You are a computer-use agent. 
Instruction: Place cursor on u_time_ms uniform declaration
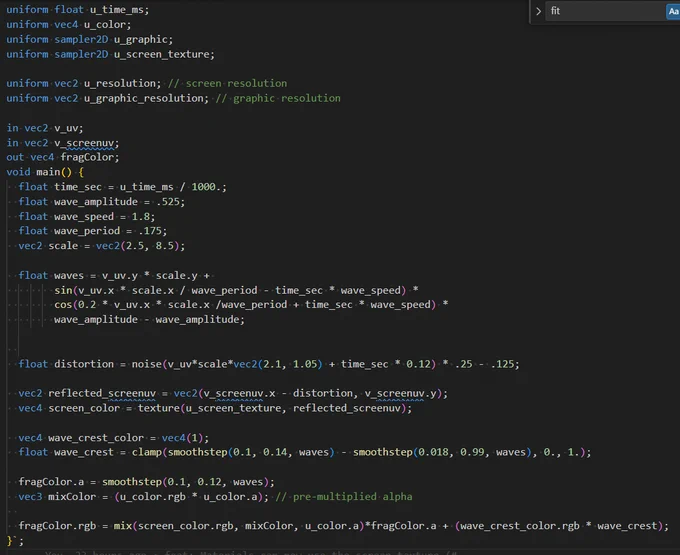click(x=77, y=10)
